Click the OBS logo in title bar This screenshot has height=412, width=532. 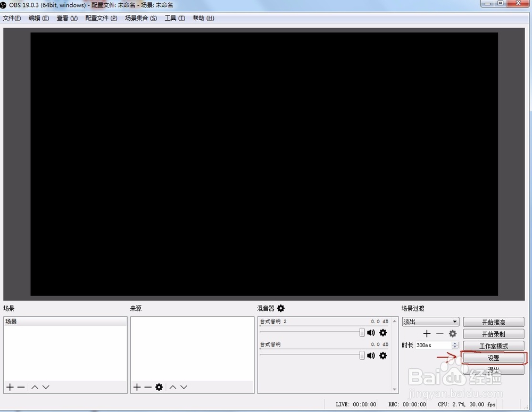[3, 5]
